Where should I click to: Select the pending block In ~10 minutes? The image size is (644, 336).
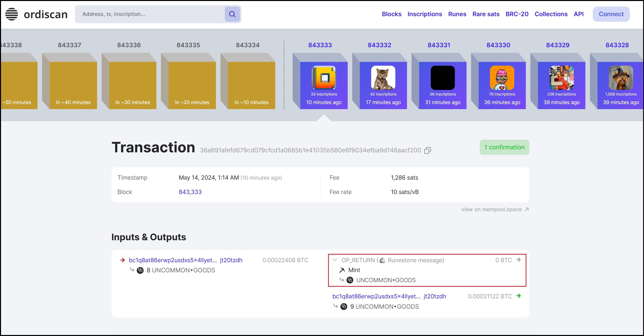coord(251,85)
